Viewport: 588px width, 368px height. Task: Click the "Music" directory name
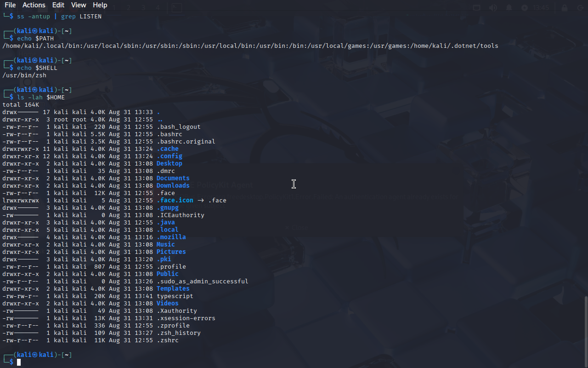pos(166,245)
